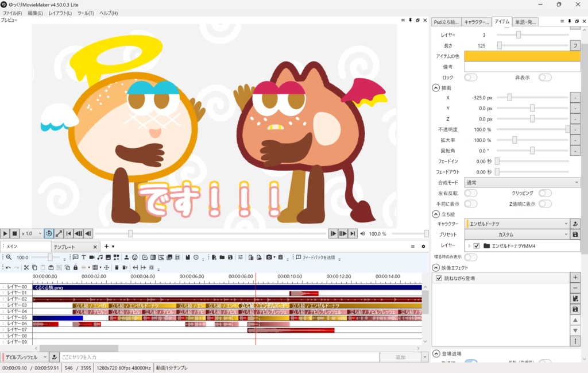Viewport: 588px width, 373px height.
Task: Turn on Z値順に表示 switch
Action: pos(546,204)
